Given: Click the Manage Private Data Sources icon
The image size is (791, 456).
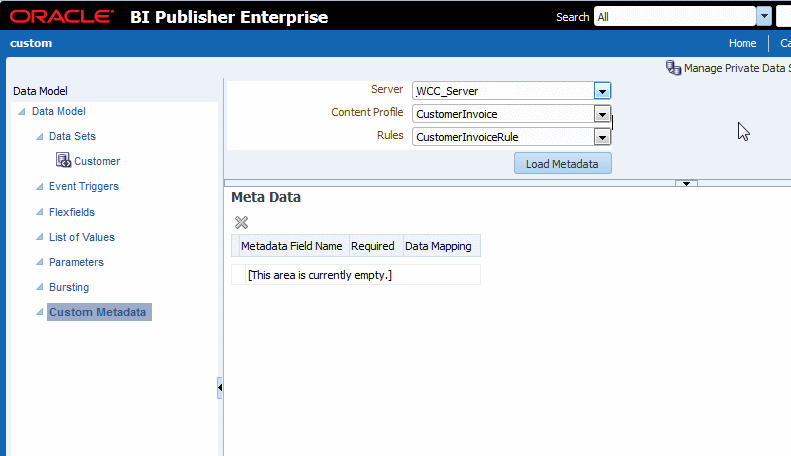Looking at the screenshot, I should (x=673, y=68).
